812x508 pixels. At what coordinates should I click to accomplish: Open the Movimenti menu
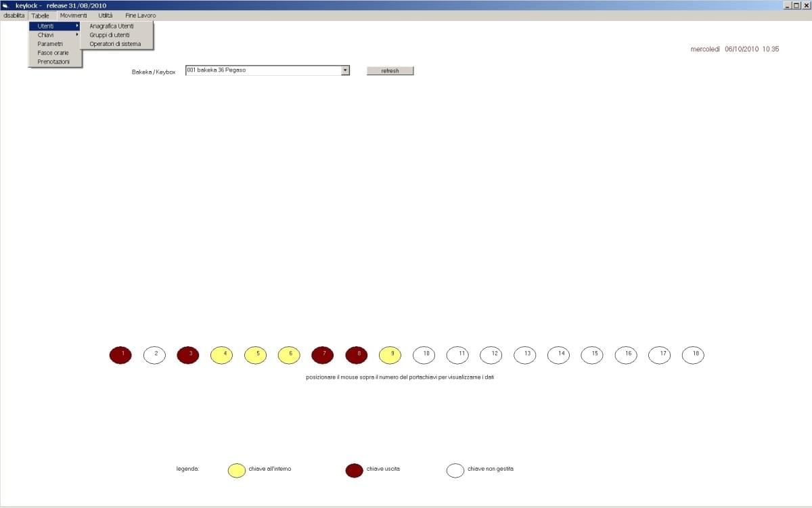click(x=73, y=16)
